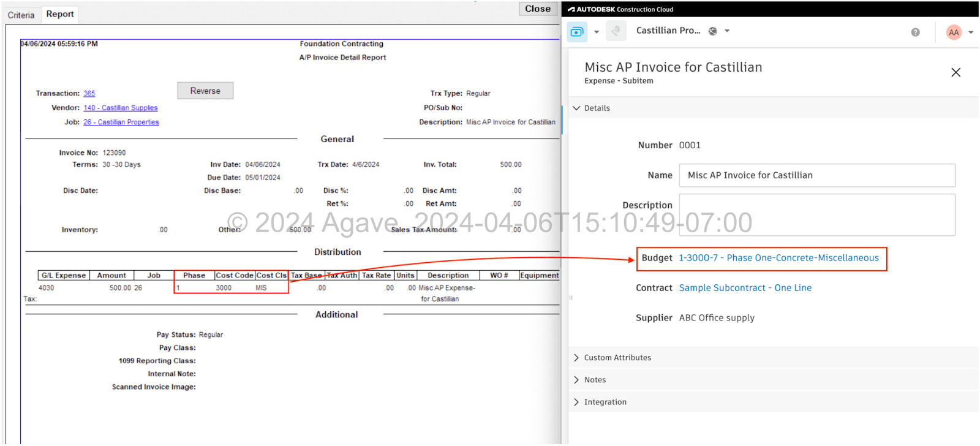
Task: Click the Cost Code column header
Action: (x=235, y=276)
